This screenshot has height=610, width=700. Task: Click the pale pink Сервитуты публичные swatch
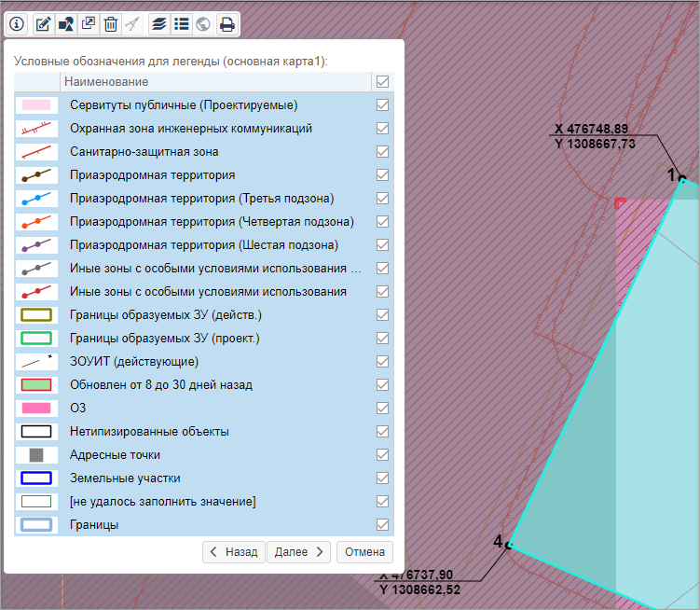pos(36,105)
